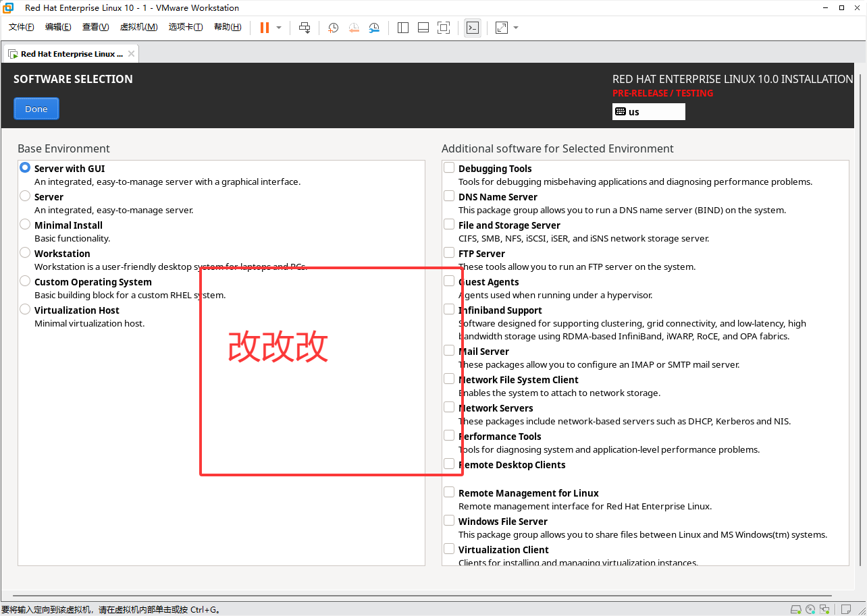Select the Server base environment

click(25, 196)
